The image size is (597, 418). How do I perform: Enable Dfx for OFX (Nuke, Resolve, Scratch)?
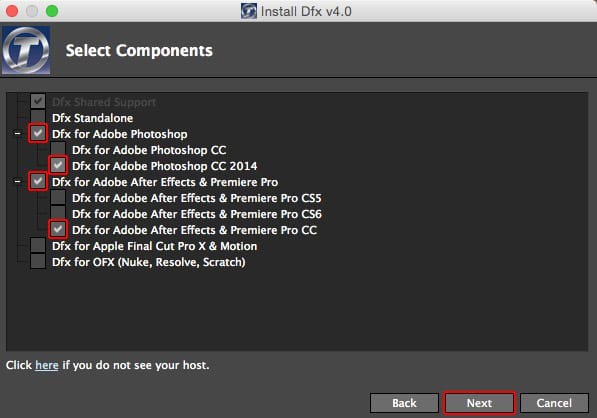point(38,261)
